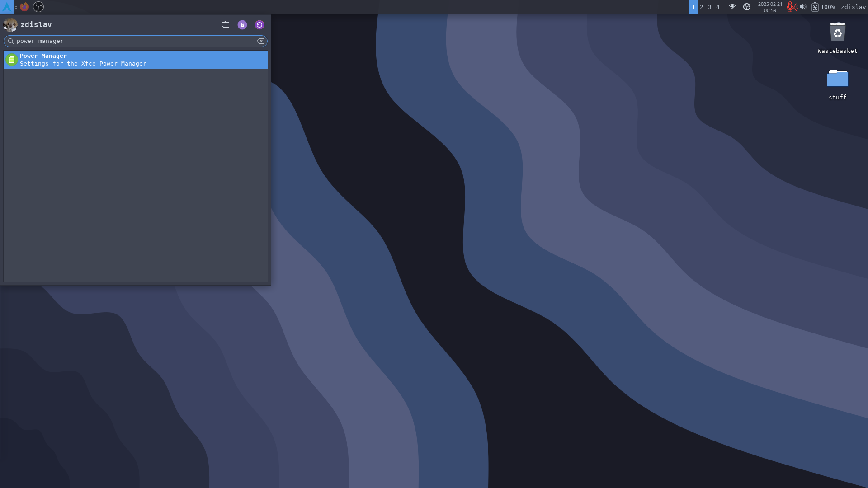Image resolution: width=868 pixels, height=488 pixels.
Task: Open the date and time clock
Action: 770,7
